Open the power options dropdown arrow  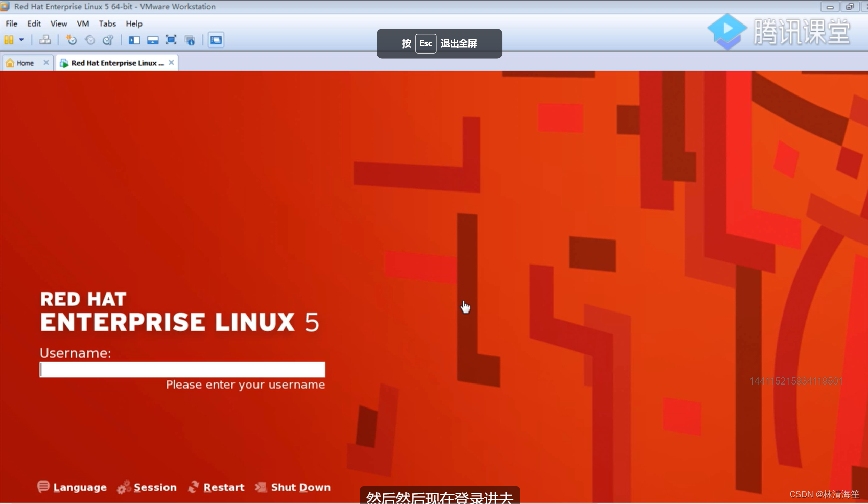click(x=21, y=40)
